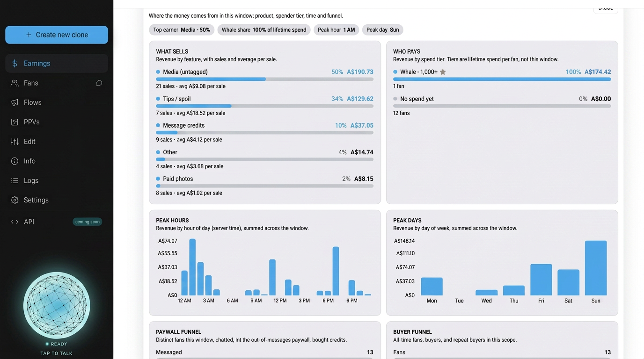Click the PEAK HOURS heading
The width and height of the screenshot is (644, 359).
coord(172,221)
